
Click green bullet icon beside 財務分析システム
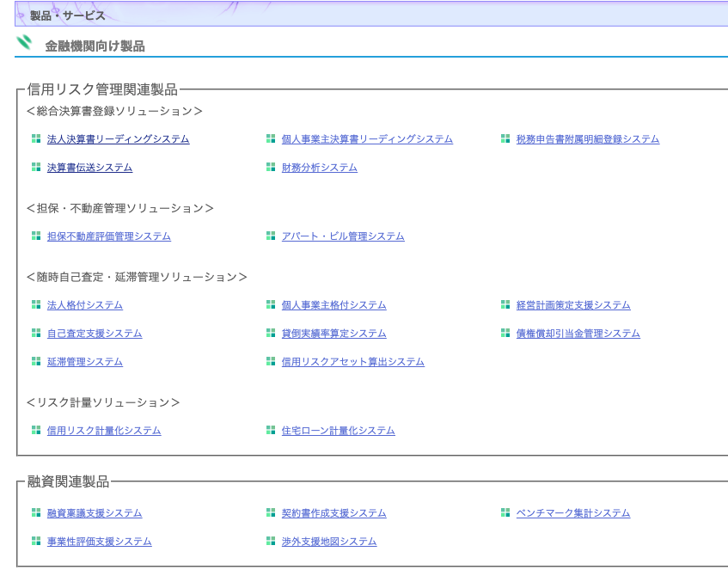(271, 167)
